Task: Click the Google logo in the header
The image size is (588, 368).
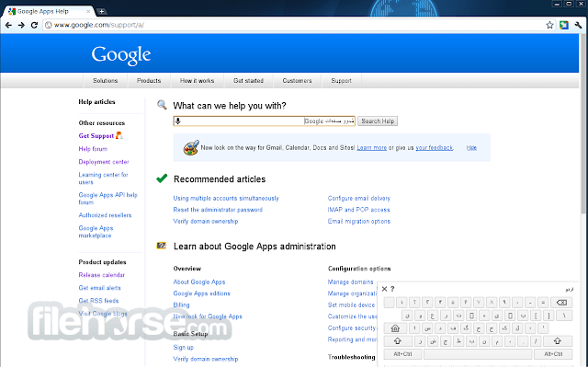Action: [x=121, y=55]
